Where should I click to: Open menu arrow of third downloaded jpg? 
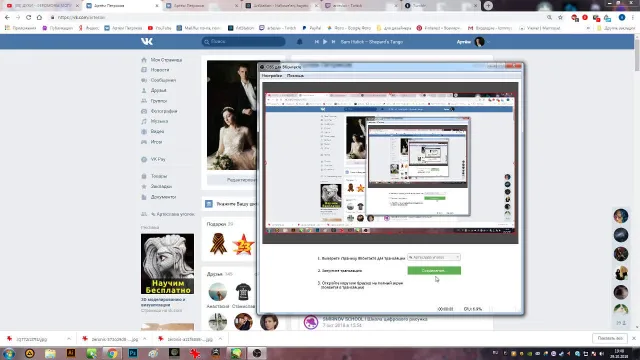(x=220, y=339)
